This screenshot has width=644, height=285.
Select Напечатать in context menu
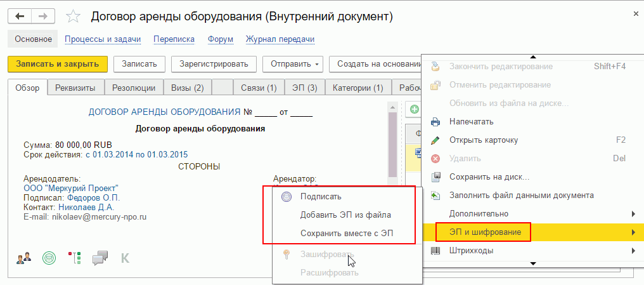click(x=472, y=122)
